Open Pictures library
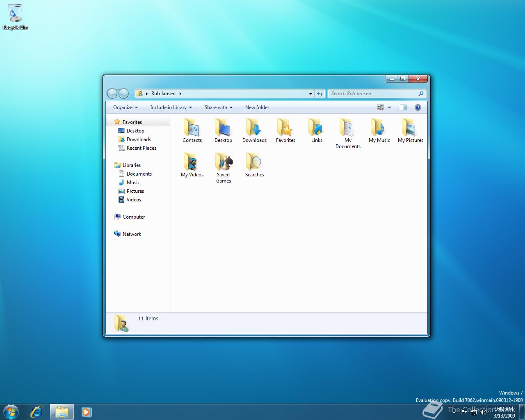Image resolution: width=525 pixels, height=420 pixels. click(135, 191)
